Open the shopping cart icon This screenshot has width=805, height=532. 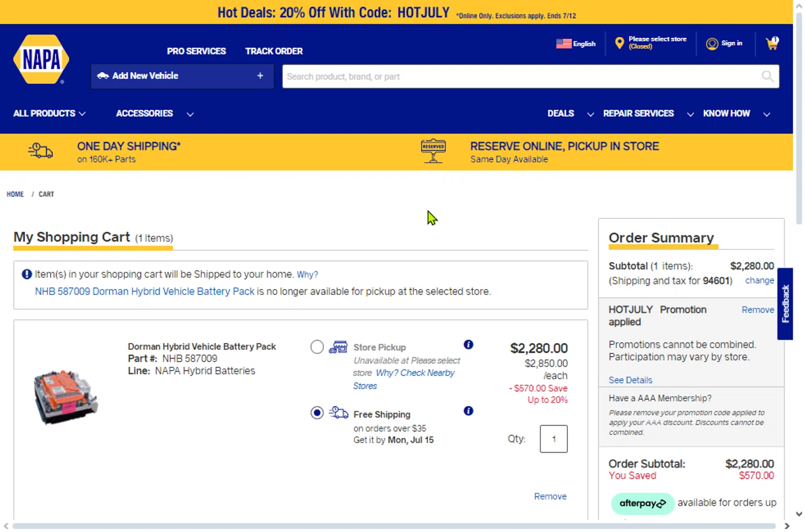pyautogui.click(x=772, y=43)
